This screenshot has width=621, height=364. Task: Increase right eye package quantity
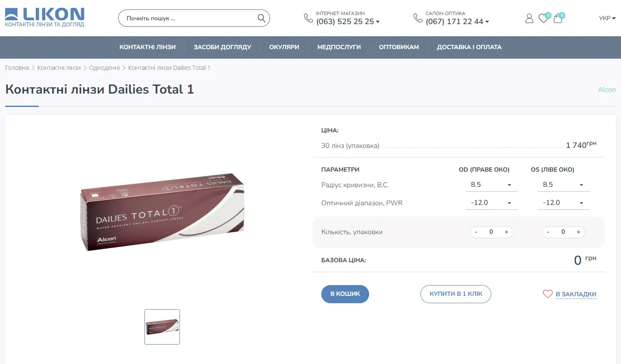click(x=507, y=232)
